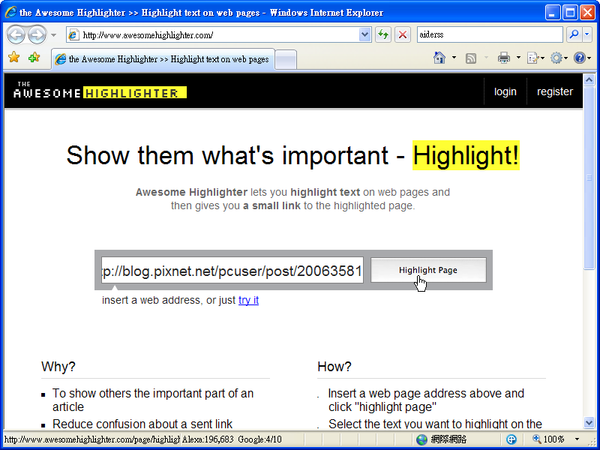
Task: Click the Highlight Page button
Action: pos(429,270)
